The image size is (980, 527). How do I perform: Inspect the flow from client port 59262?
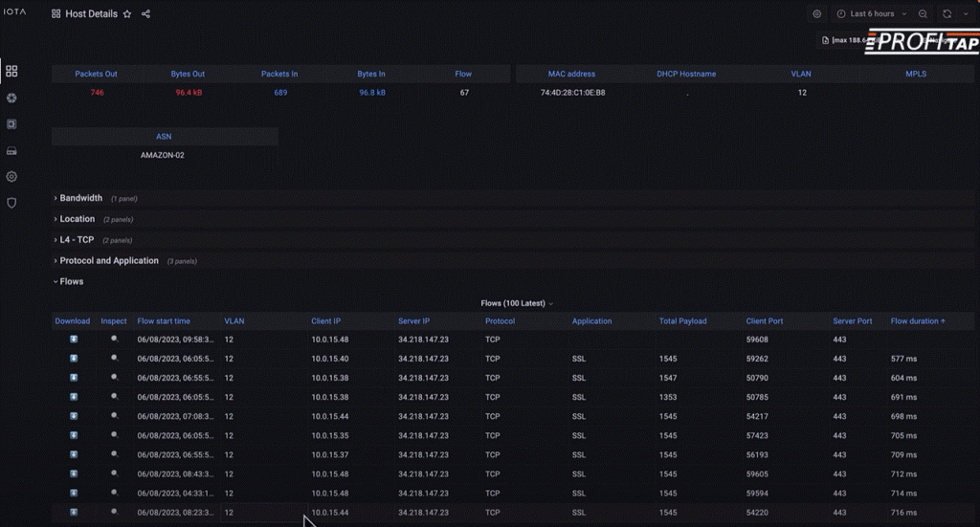(x=114, y=358)
